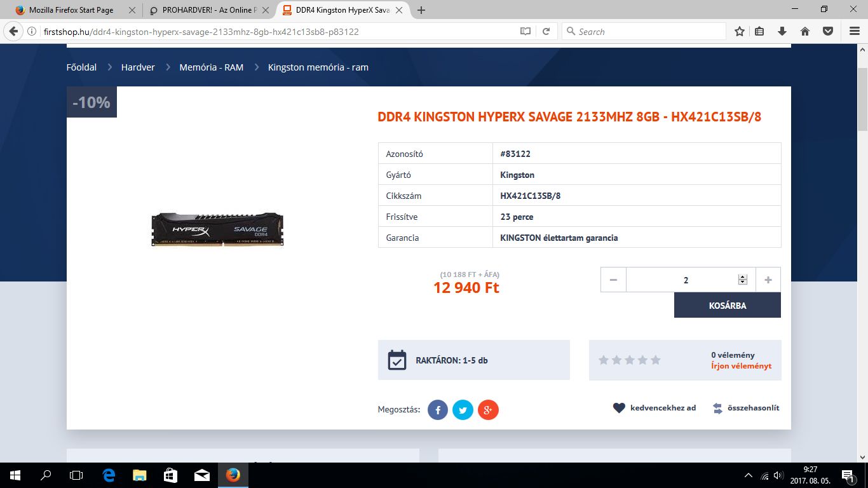Increase quantity with plus button
868x488 pixels.
pyautogui.click(x=768, y=280)
